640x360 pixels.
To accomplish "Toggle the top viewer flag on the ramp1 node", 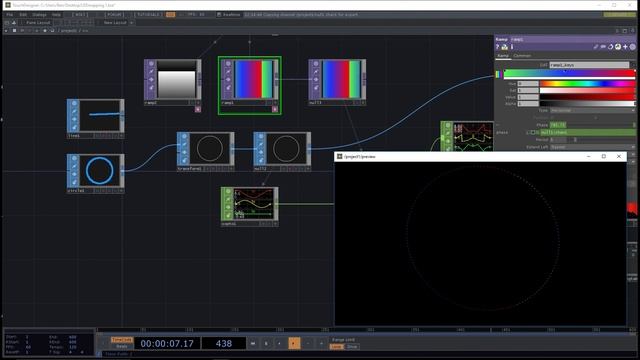I will pos(228,64).
